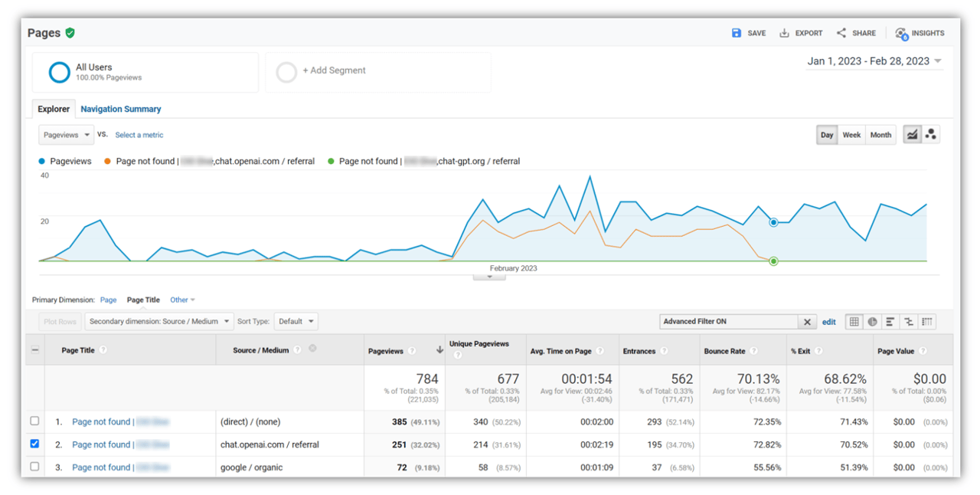Open the Pivot table view icon
The width and height of the screenshot is (980, 495).
926,321
